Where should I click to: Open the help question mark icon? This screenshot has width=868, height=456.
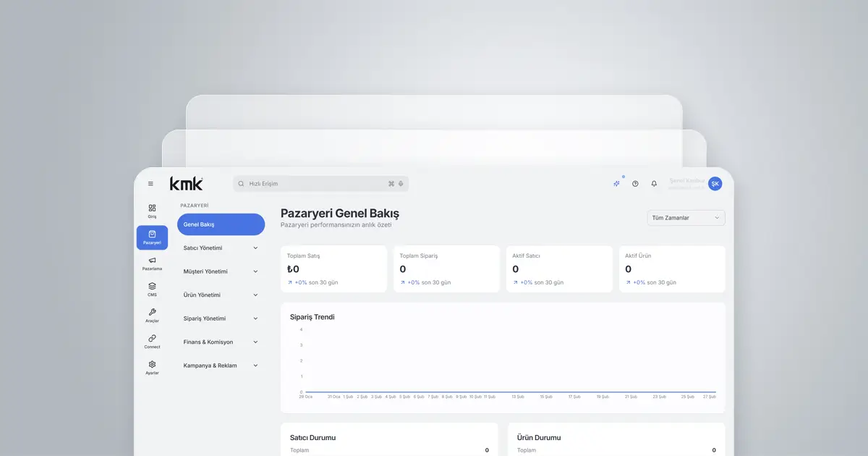[x=635, y=184]
